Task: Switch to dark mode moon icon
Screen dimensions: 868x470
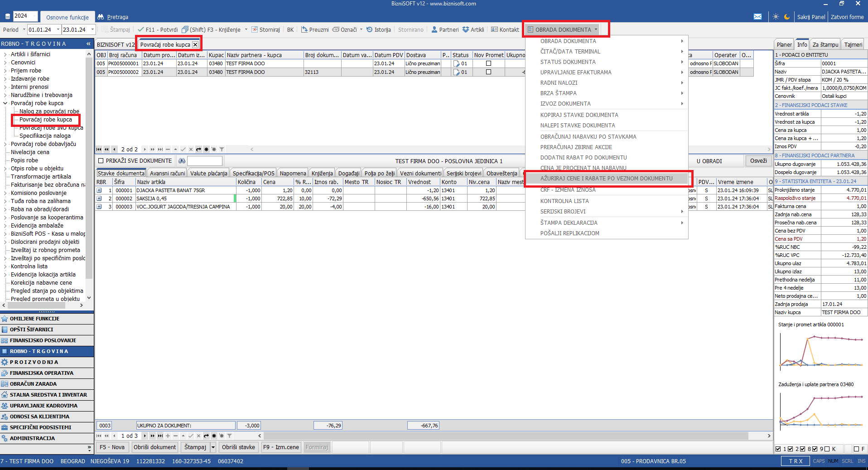Action: coord(787,17)
